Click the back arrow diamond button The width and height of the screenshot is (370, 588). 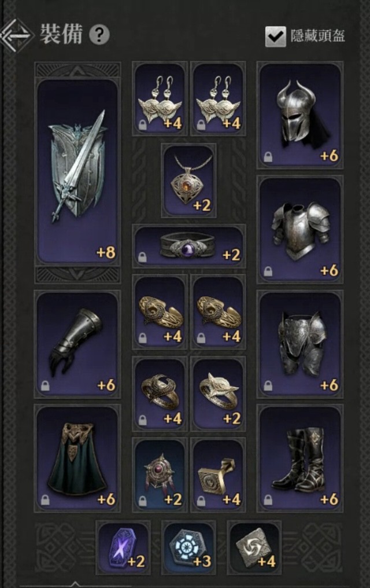[x=17, y=36]
